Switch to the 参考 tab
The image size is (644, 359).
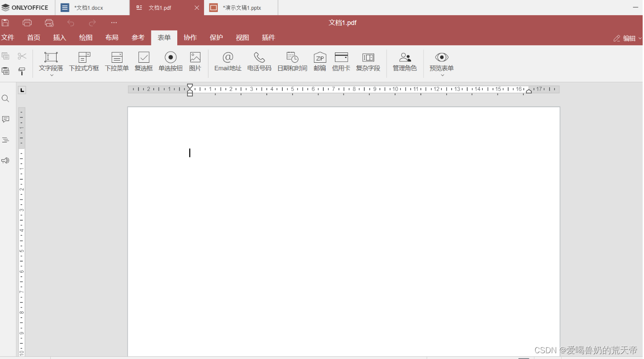(138, 38)
